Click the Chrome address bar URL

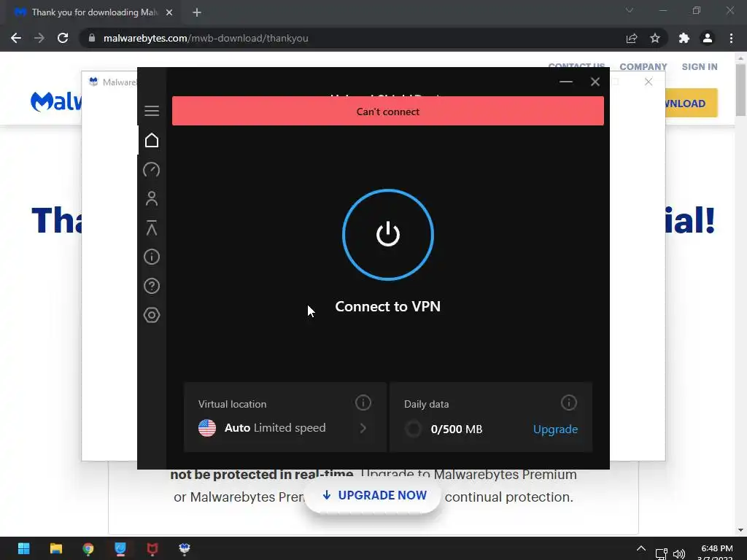(206, 38)
